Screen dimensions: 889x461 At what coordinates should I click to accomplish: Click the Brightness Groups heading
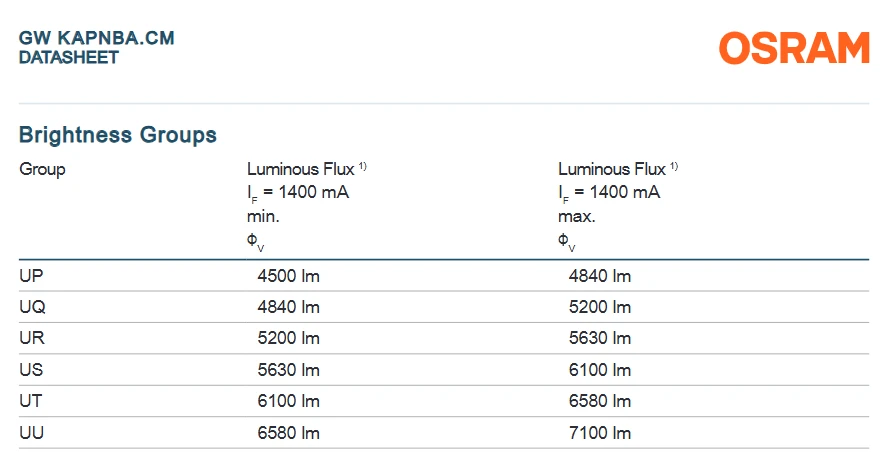(x=118, y=135)
